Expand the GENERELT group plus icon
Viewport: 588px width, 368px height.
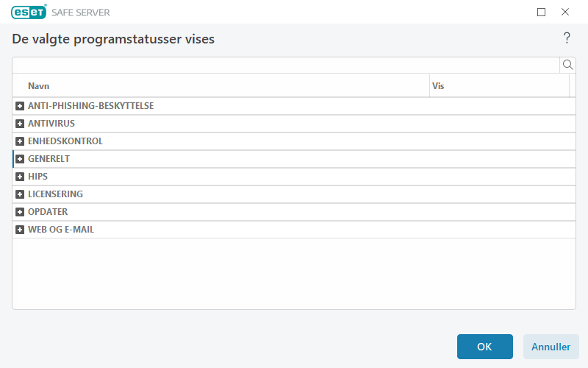pyautogui.click(x=21, y=159)
